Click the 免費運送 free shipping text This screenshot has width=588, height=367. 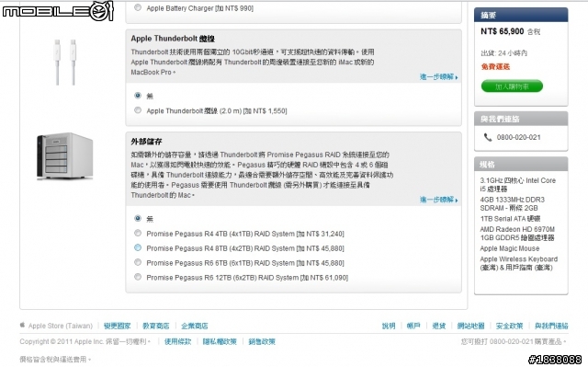point(495,67)
